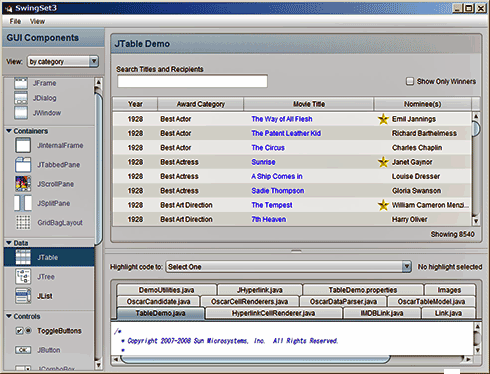The height and width of the screenshot is (374, 490).
Task: Sort table by Nominee(s) header
Action: point(423,104)
